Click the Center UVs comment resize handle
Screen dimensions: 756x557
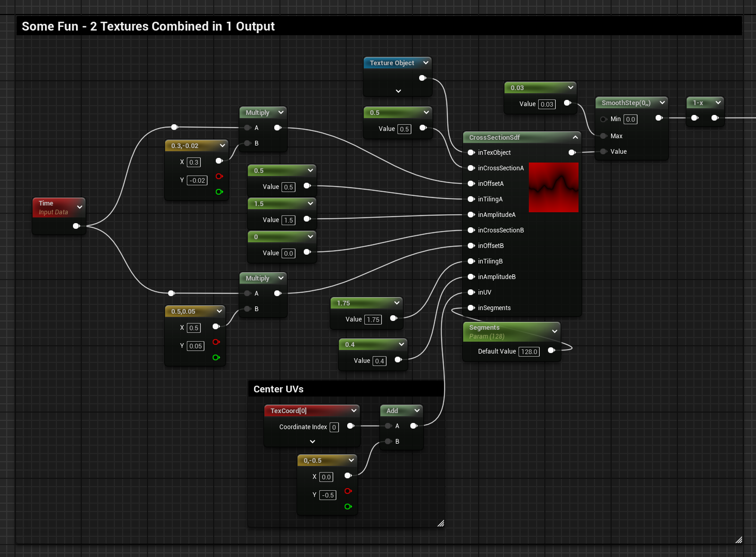click(440, 523)
